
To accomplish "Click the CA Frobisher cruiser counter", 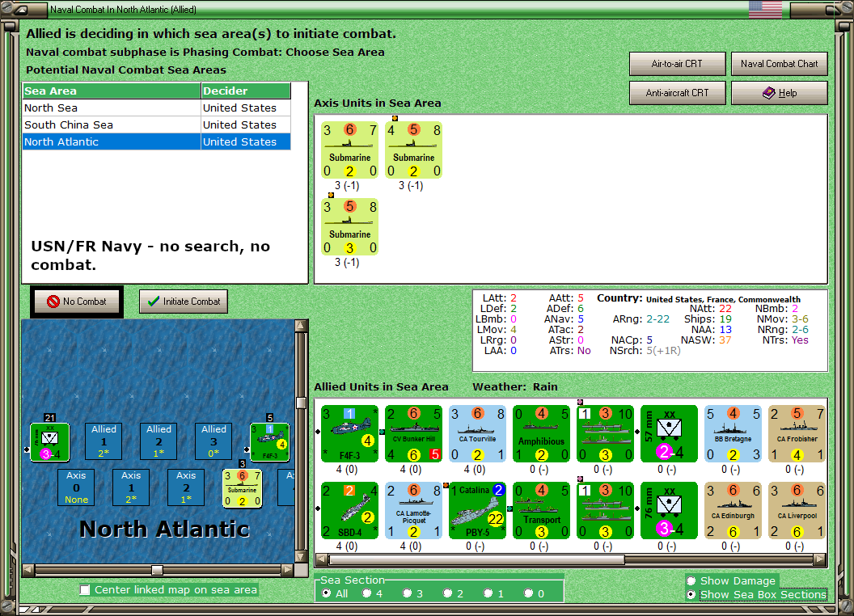I will 797,433.
